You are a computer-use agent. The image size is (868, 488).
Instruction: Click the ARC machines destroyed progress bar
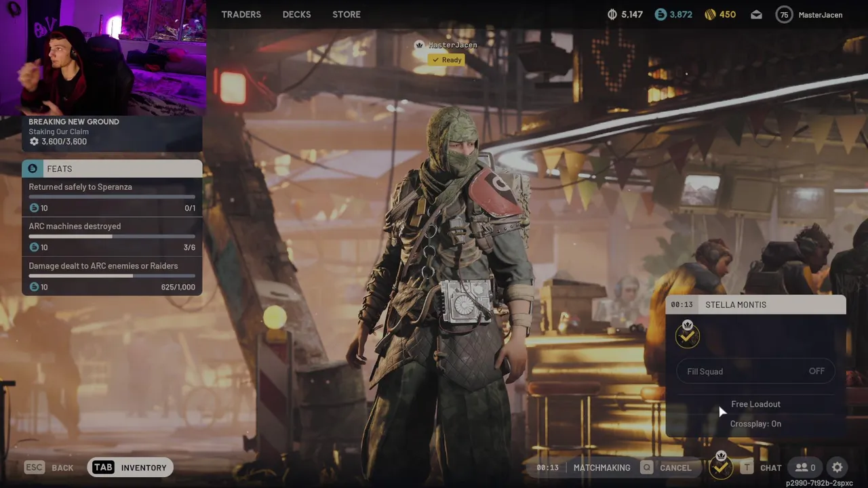coord(112,237)
